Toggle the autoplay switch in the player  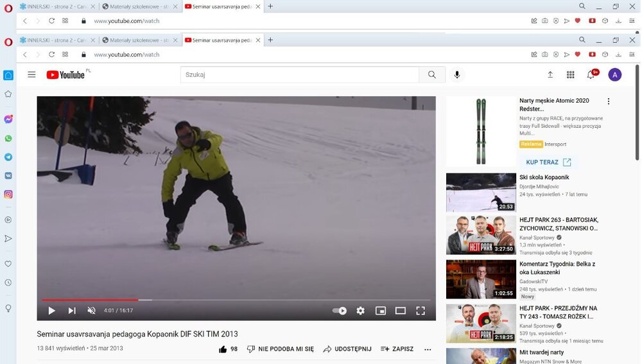coord(340,311)
